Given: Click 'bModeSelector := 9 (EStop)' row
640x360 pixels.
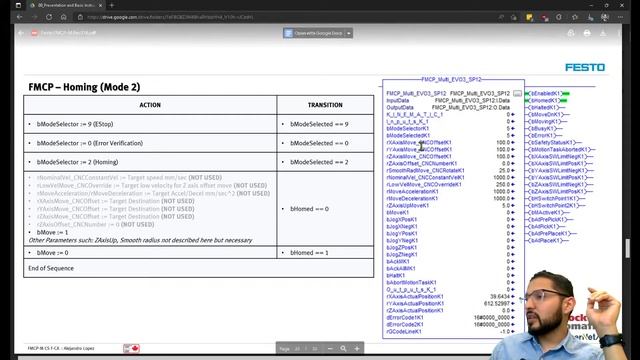Looking at the screenshot, I should 150,124.
